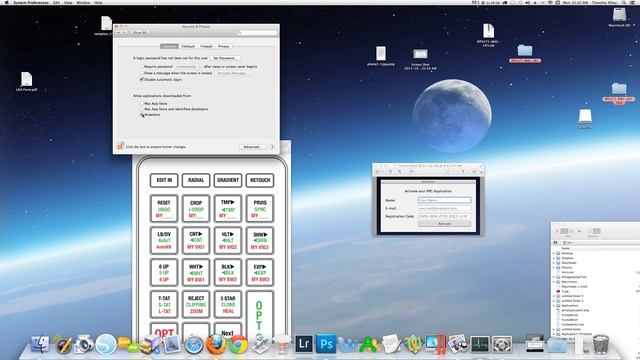
Task: Click the Activate button in the Preview image
Action: (x=444, y=224)
